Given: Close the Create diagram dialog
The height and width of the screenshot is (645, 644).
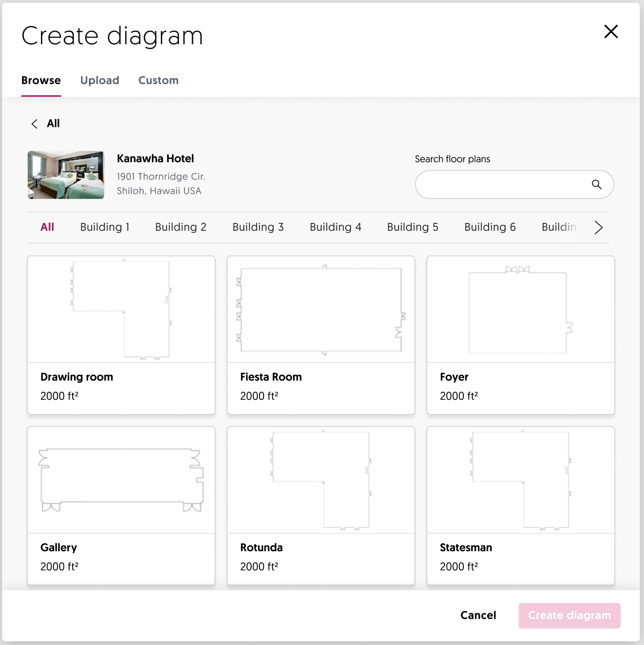Looking at the screenshot, I should pos(611,32).
